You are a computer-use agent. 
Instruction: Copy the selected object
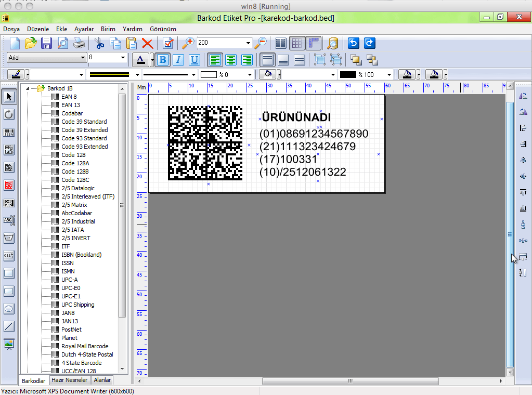click(x=115, y=43)
